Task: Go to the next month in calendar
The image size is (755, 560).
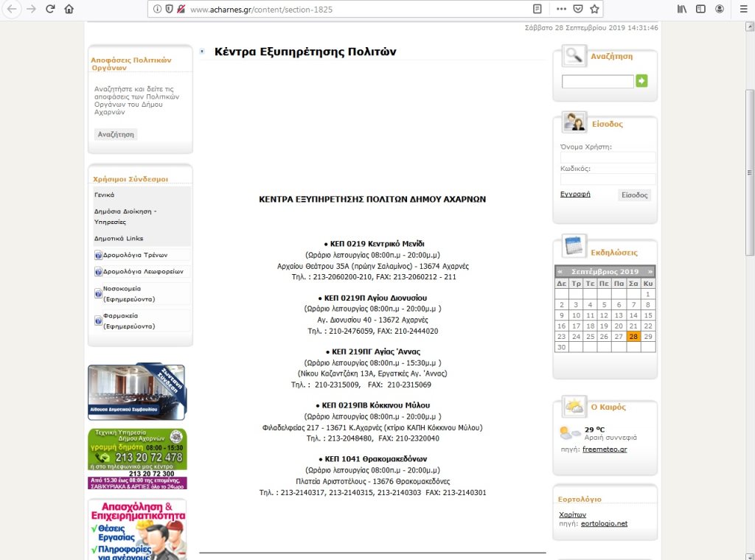Action: 650,272
